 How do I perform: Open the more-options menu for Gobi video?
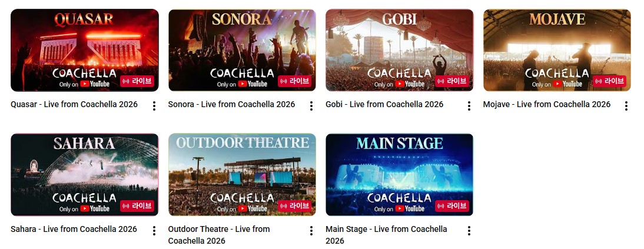point(469,106)
